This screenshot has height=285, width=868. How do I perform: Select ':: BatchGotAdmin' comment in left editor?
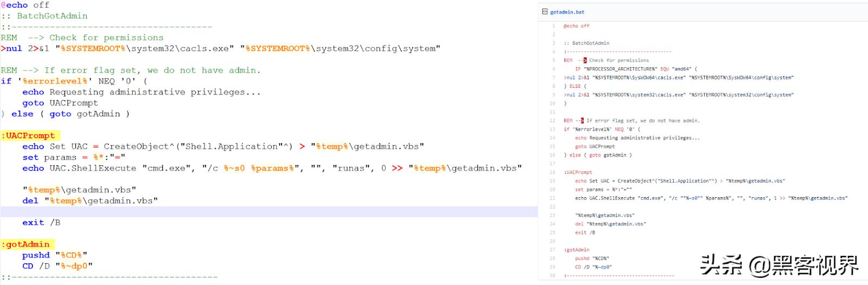click(x=44, y=16)
